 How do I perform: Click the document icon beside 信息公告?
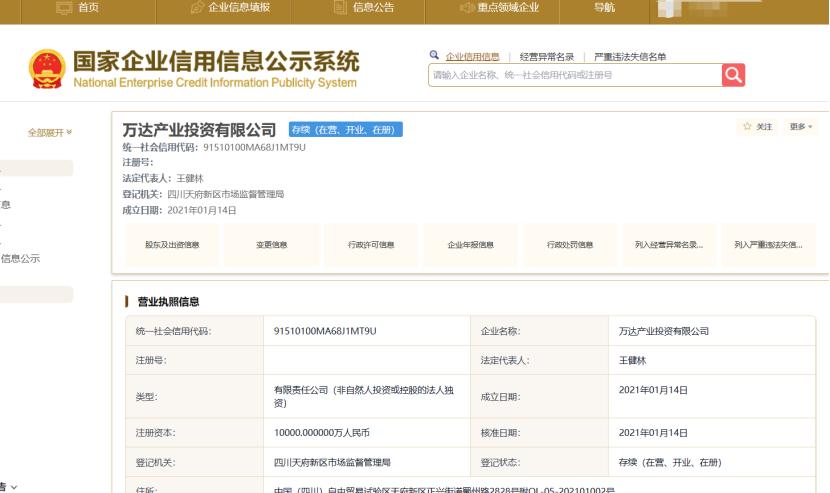pos(340,7)
